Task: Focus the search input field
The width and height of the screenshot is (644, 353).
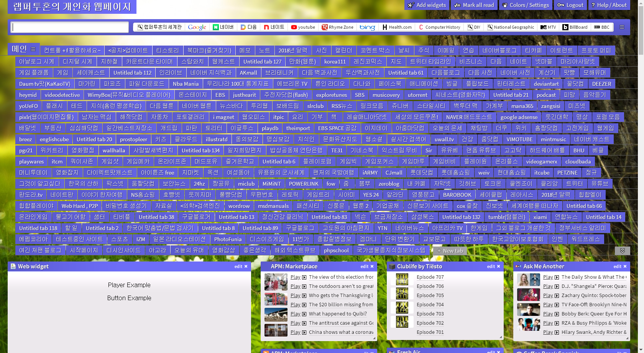Action: point(70,27)
